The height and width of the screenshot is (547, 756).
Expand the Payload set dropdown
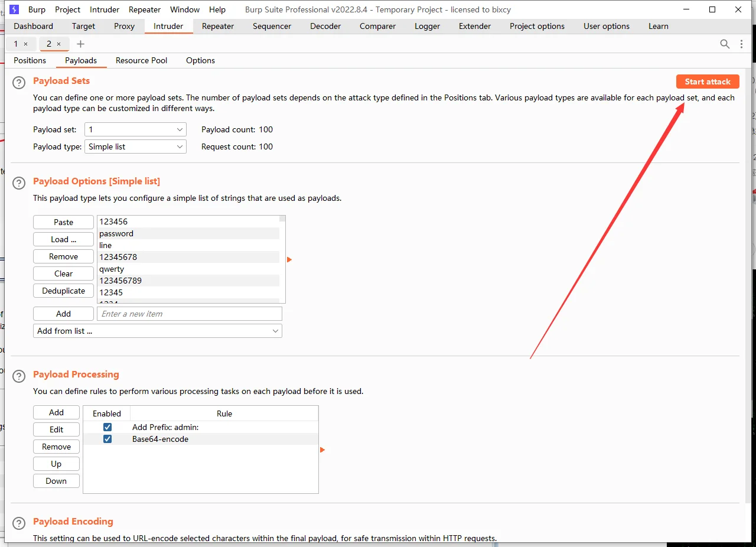(x=135, y=129)
